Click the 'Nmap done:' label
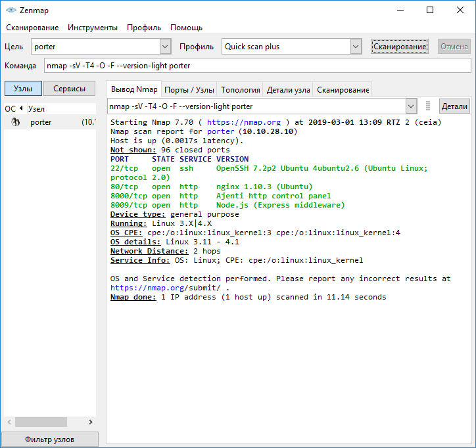This screenshot has height=448, width=476. 133,297
